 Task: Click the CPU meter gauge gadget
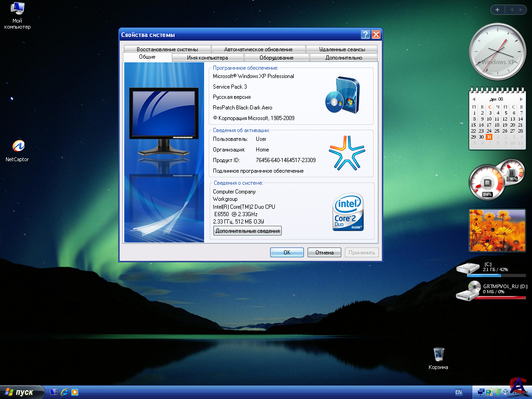coord(486,182)
